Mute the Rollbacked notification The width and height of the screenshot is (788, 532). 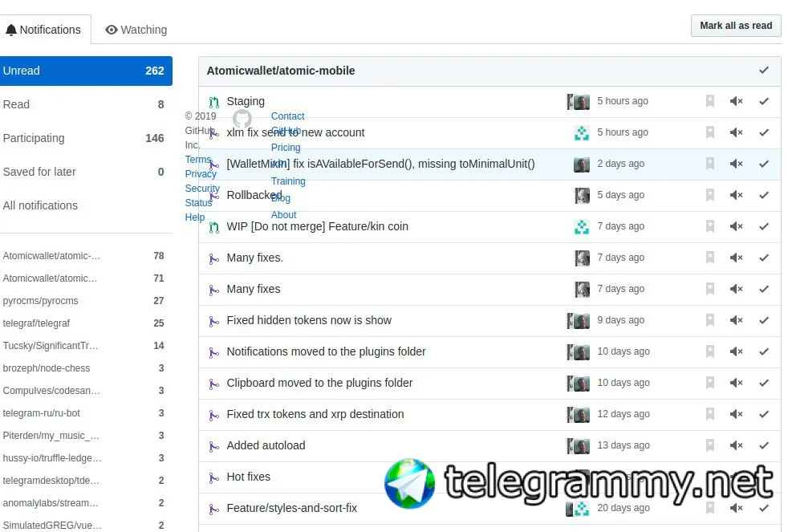736,195
